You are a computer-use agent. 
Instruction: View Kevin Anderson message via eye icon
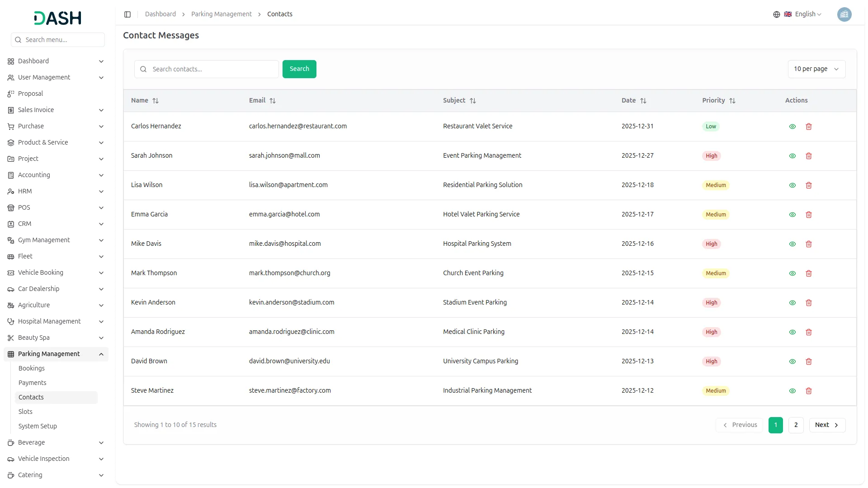793,303
